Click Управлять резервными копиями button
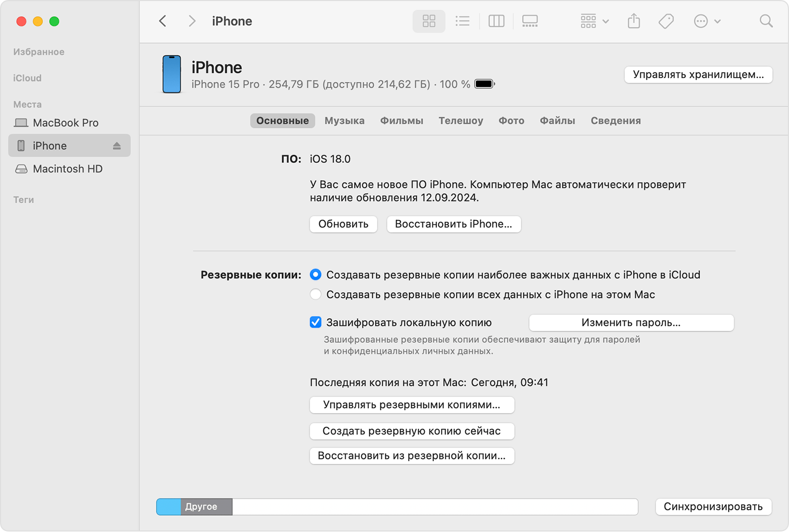Viewport: 789px width, 532px height. tap(412, 405)
